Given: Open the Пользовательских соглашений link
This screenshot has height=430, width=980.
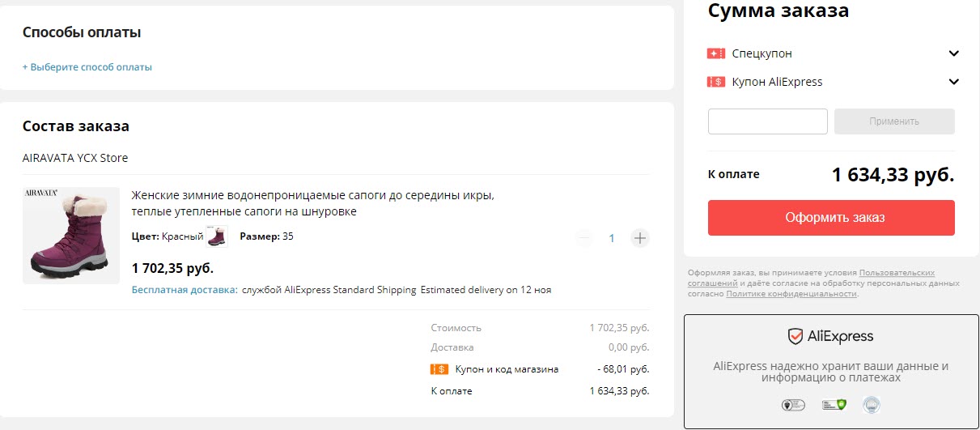Looking at the screenshot, I should [x=897, y=273].
